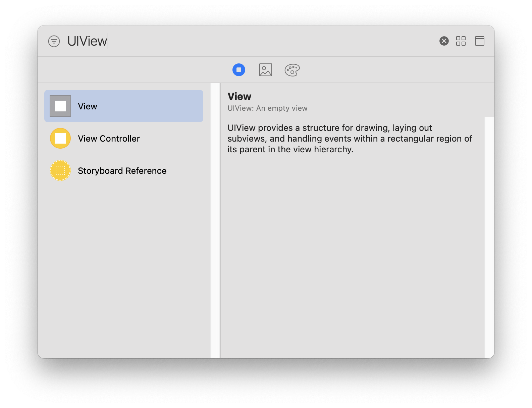Switch to the Color palette library tab
The image size is (532, 408).
point(292,70)
